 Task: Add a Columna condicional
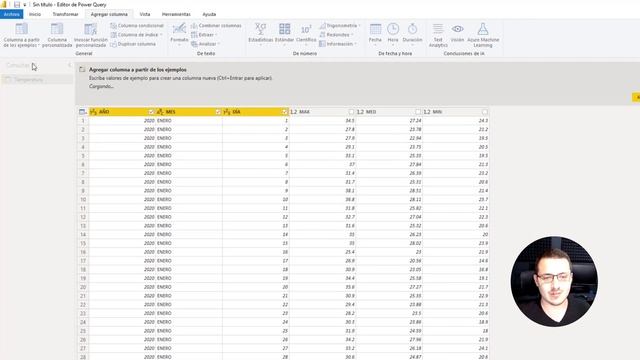[137, 26]
